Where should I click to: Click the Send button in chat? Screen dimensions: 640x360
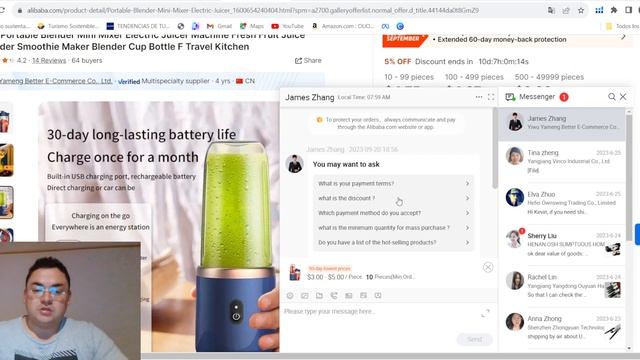(x=475, y=339)
